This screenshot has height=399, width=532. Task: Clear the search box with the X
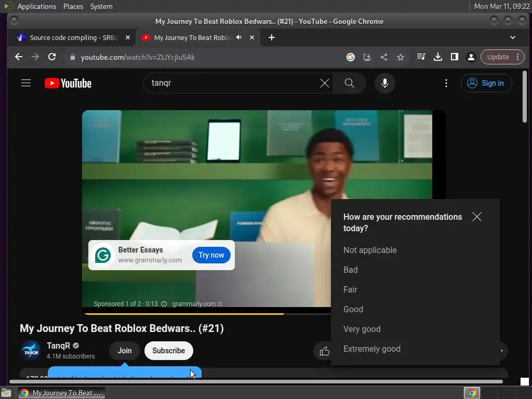(324, 83)
